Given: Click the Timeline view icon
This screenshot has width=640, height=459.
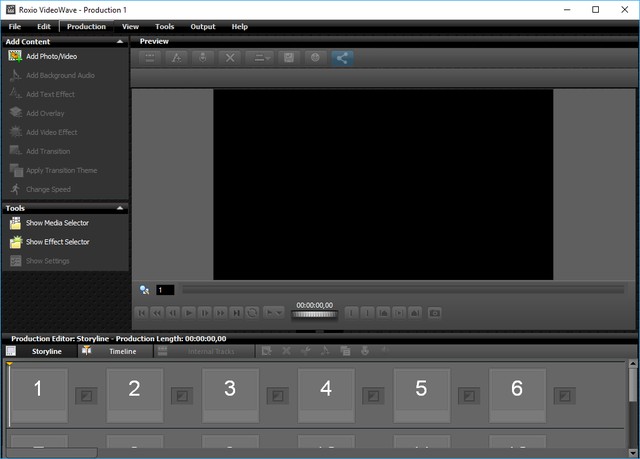Looking at the screenshot, I should (x=87, y=351).
